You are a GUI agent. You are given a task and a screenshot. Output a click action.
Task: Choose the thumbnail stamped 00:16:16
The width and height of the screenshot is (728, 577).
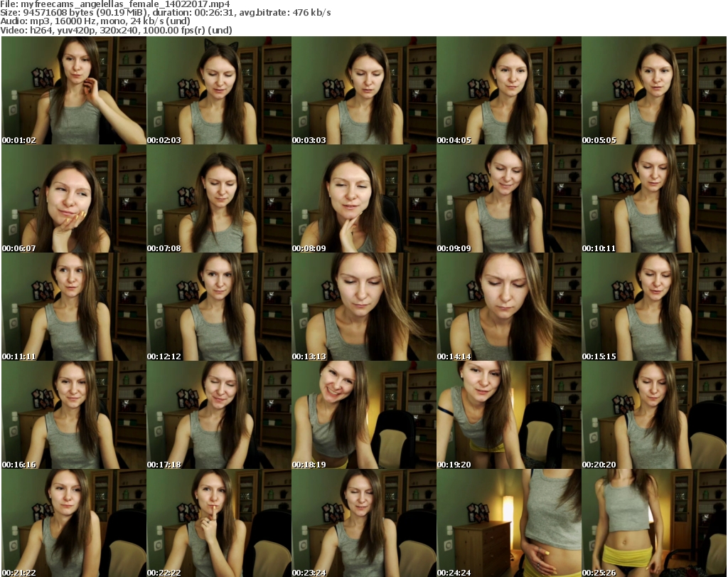[x=74, y=415]
